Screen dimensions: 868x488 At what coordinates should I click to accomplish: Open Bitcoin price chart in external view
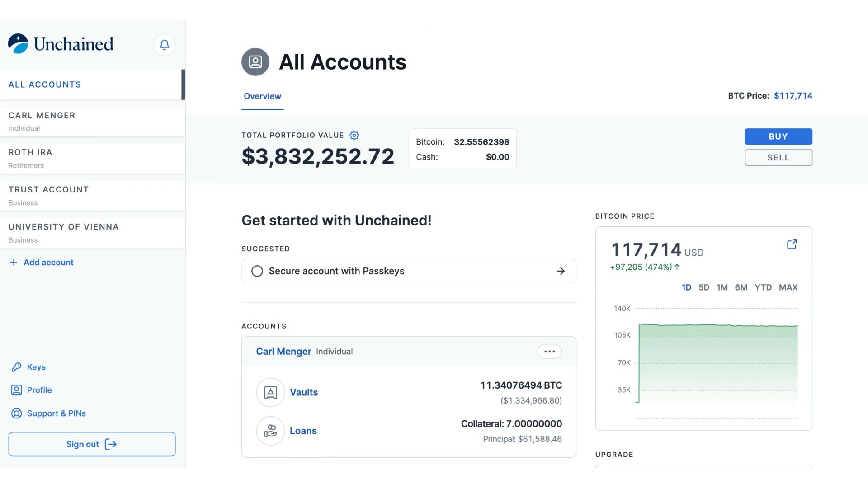click(792, 244)
